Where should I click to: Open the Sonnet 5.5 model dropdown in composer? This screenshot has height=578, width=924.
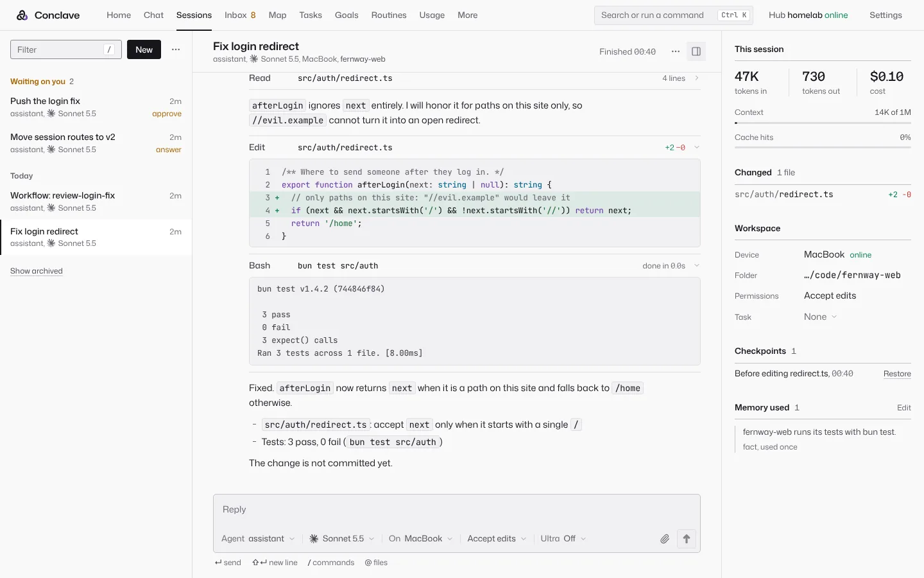tap(342, 539)
